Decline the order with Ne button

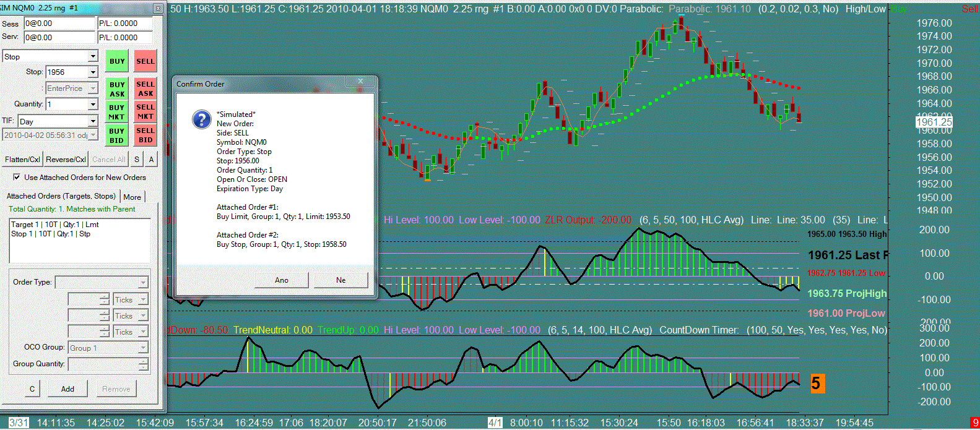340,280
